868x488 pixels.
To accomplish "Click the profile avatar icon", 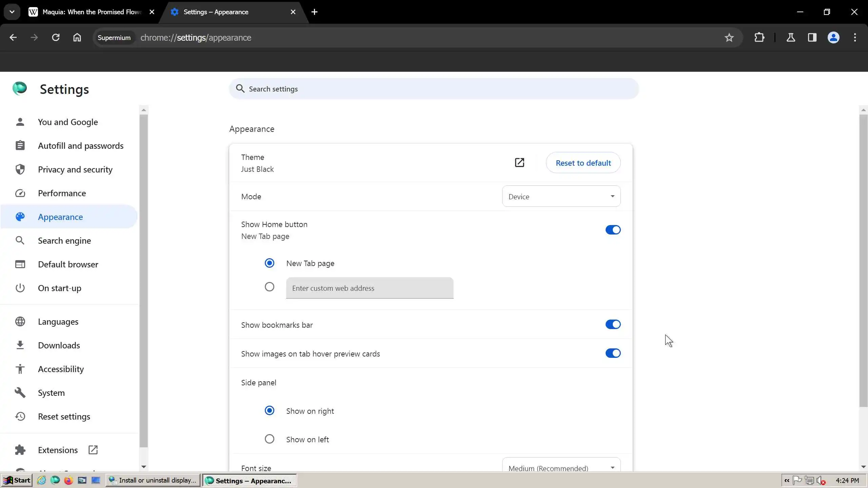I will pos(833,37).
